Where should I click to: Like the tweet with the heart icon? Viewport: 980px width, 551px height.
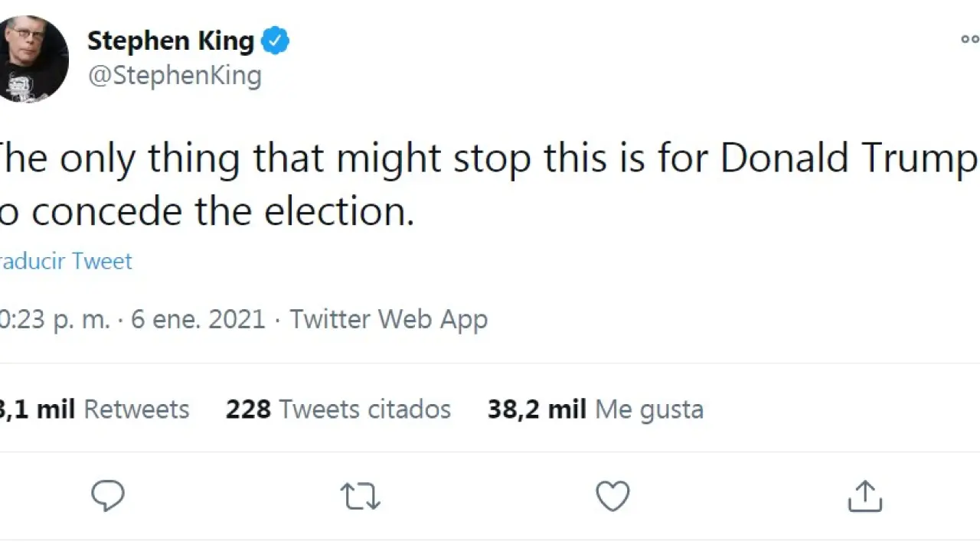(612, 496)
